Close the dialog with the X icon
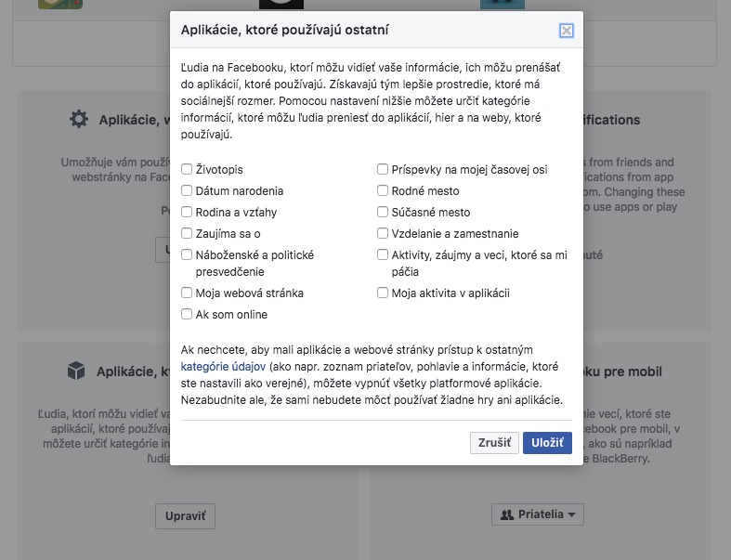 coord(566,31)
